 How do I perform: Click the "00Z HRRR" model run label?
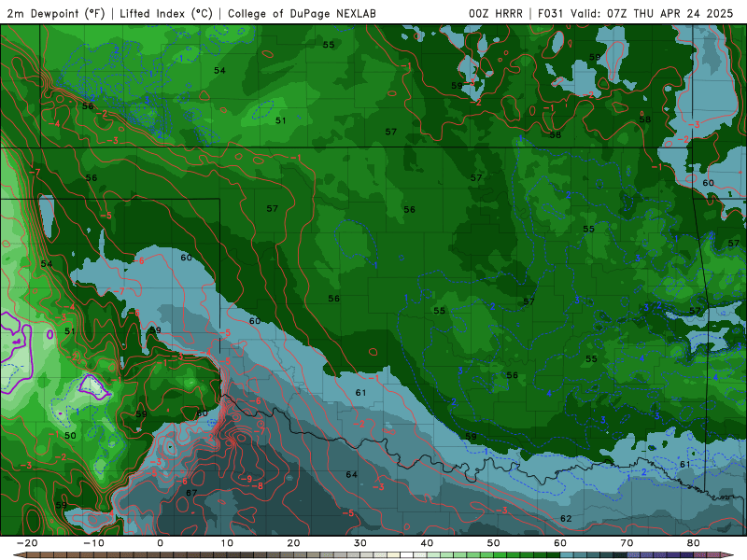click(496, 13)
